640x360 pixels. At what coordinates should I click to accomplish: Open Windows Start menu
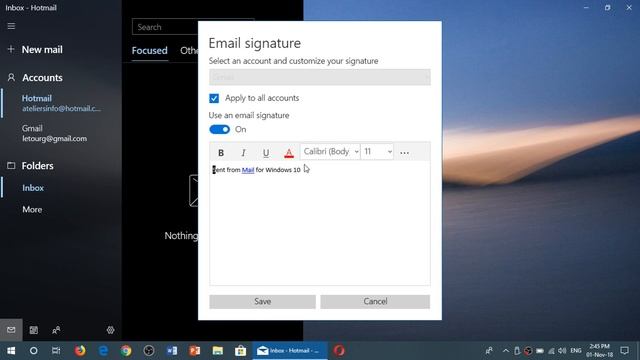pos(11,351)
